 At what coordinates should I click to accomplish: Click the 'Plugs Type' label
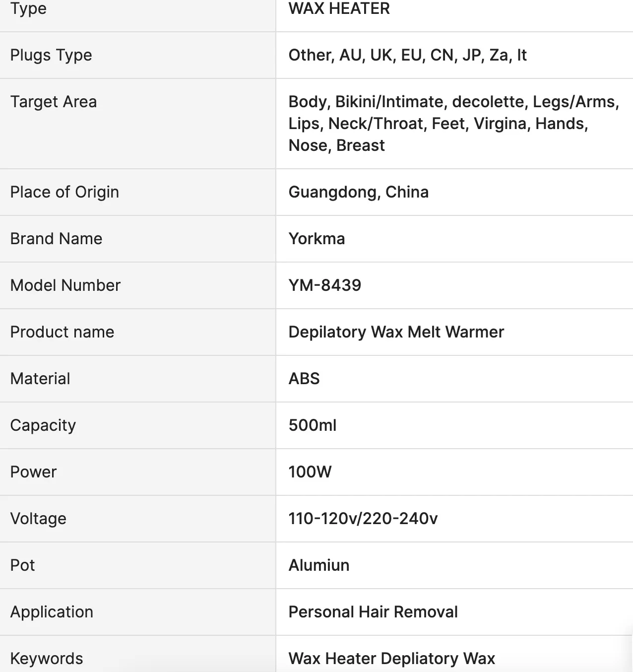pyautogui.click(x=51, y=55)
